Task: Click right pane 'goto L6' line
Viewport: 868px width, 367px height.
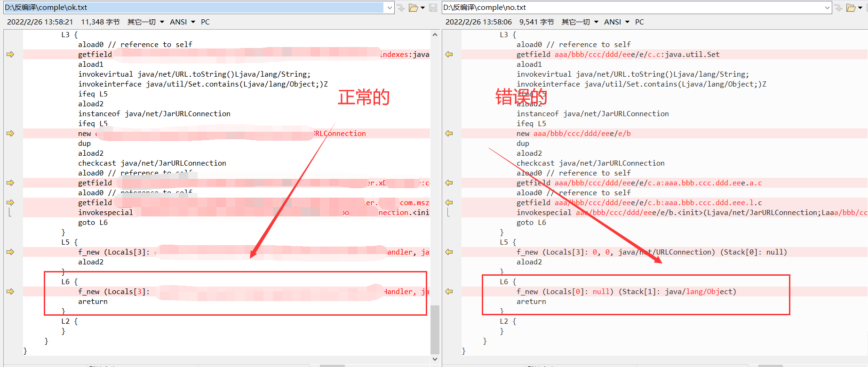Action: click(531, 223)
